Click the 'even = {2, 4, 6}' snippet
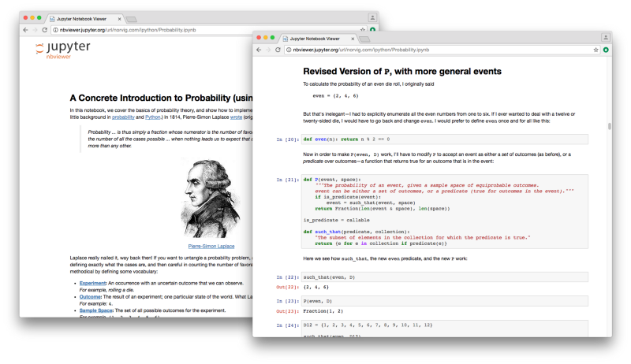The image size is (631, 364). click(335, 96)
